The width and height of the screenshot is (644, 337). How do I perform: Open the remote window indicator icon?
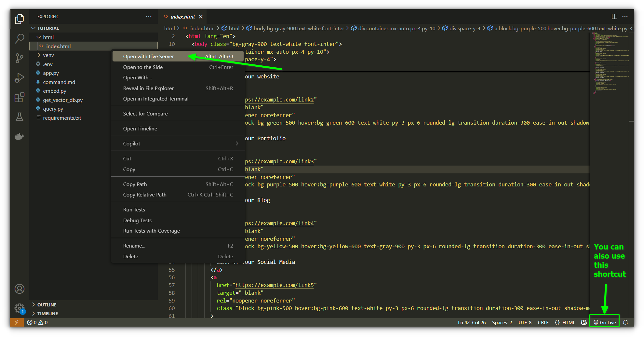(17, 322)
